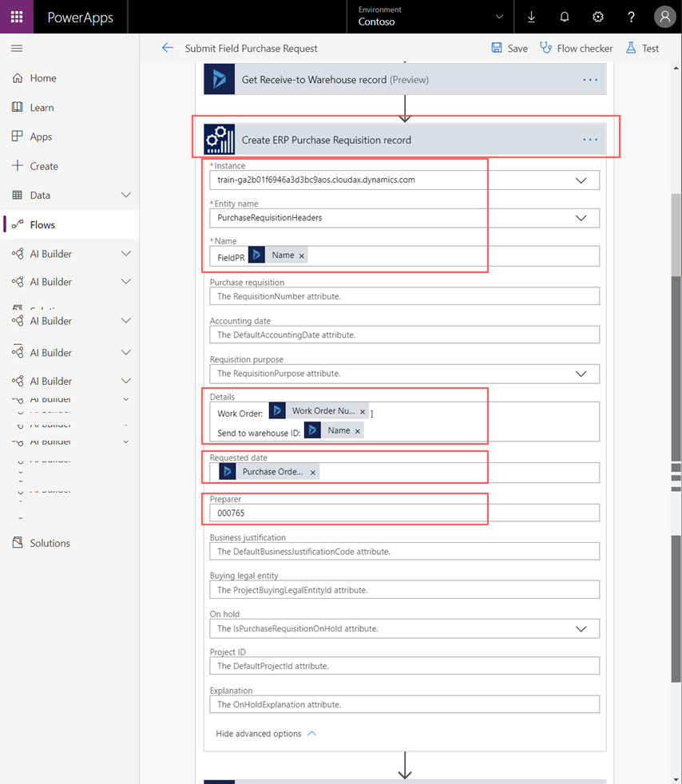Screen dimensions: 682x784
Task: Click the Save button
Action: [x=510, y=48]
